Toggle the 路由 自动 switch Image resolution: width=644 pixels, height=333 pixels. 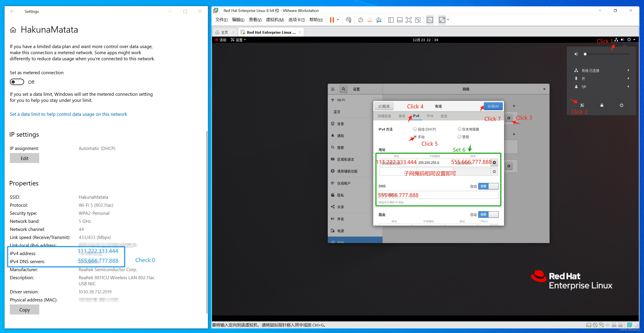coord(488,214)
